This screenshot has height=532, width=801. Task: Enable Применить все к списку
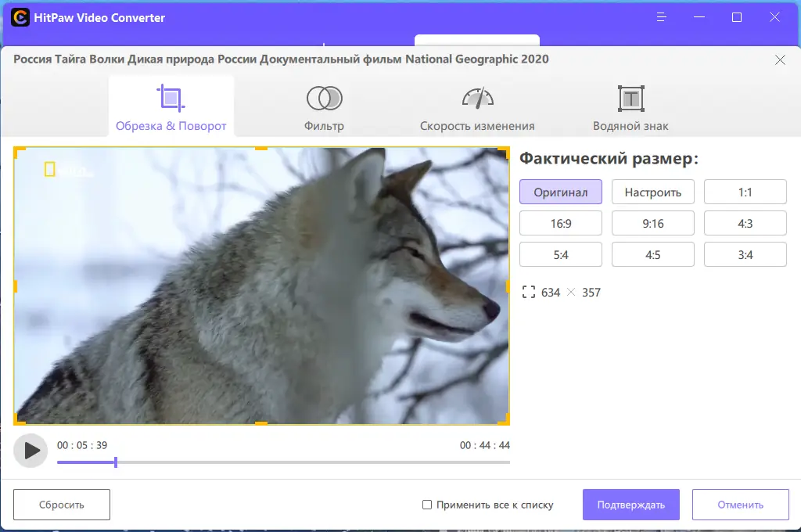click(x=426, y=505)
